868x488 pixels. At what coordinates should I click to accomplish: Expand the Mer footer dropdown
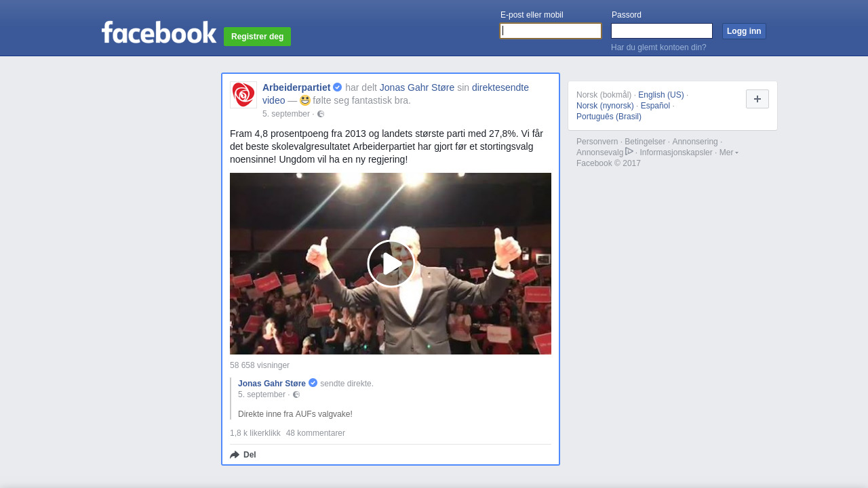(729, 152)
